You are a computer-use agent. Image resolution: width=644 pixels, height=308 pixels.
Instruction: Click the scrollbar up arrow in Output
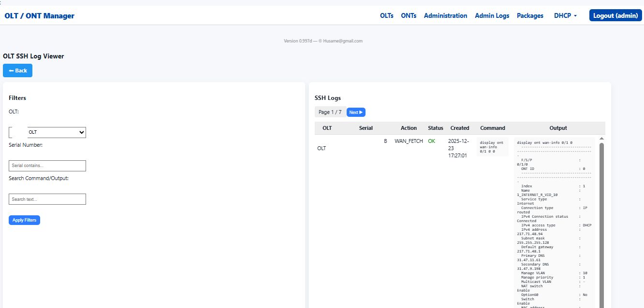601,139
